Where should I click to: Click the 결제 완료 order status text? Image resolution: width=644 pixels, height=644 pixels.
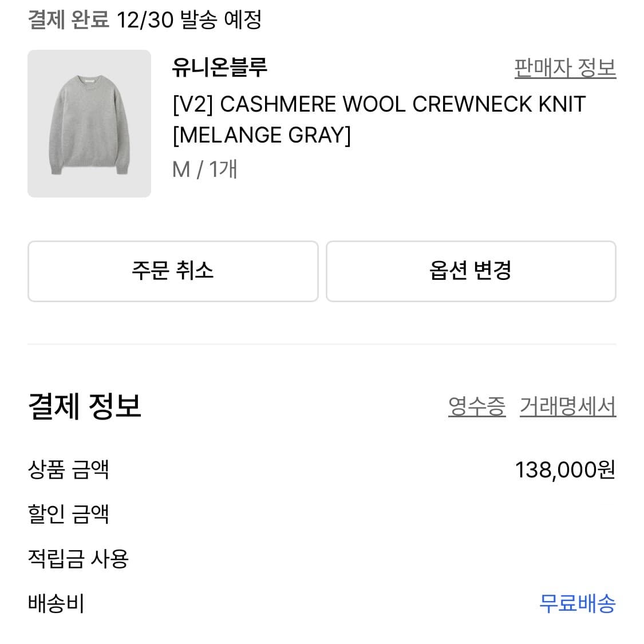(67, 19)
